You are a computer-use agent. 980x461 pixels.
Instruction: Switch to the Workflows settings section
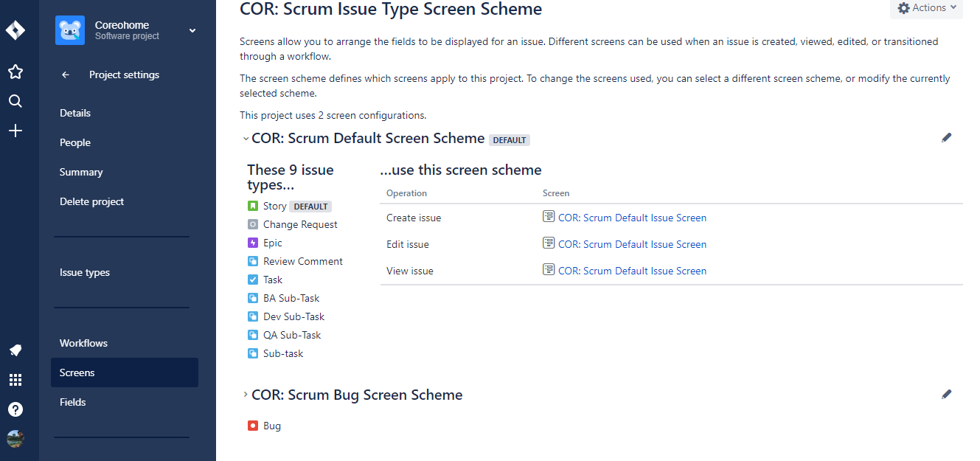[x=83, y=343]
